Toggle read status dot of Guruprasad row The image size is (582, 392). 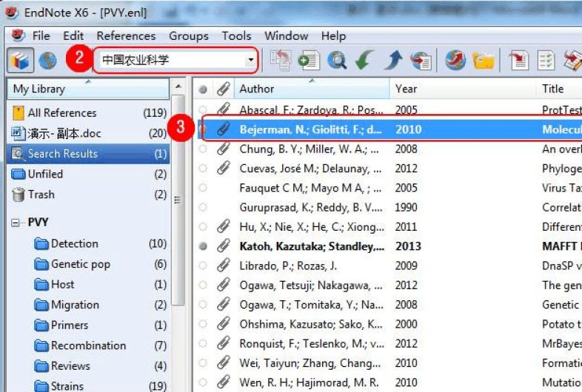click(203, 207)
